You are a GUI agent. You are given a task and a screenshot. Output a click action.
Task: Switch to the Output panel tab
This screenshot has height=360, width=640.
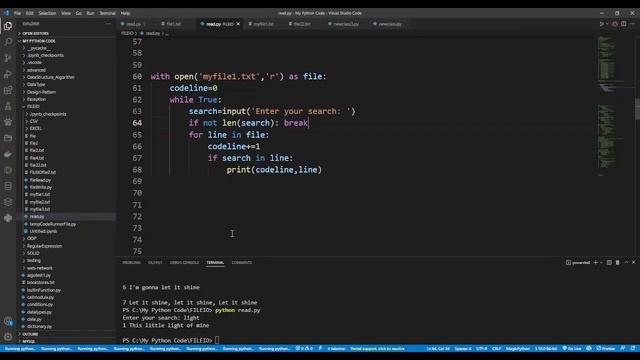coord(155,262)
